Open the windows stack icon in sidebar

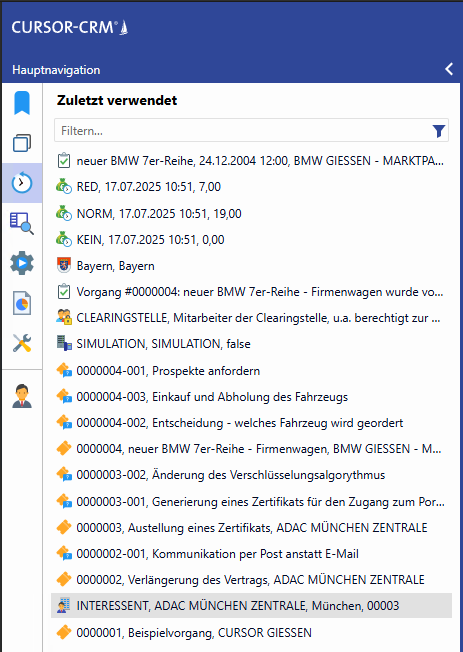tap(22, 143)
